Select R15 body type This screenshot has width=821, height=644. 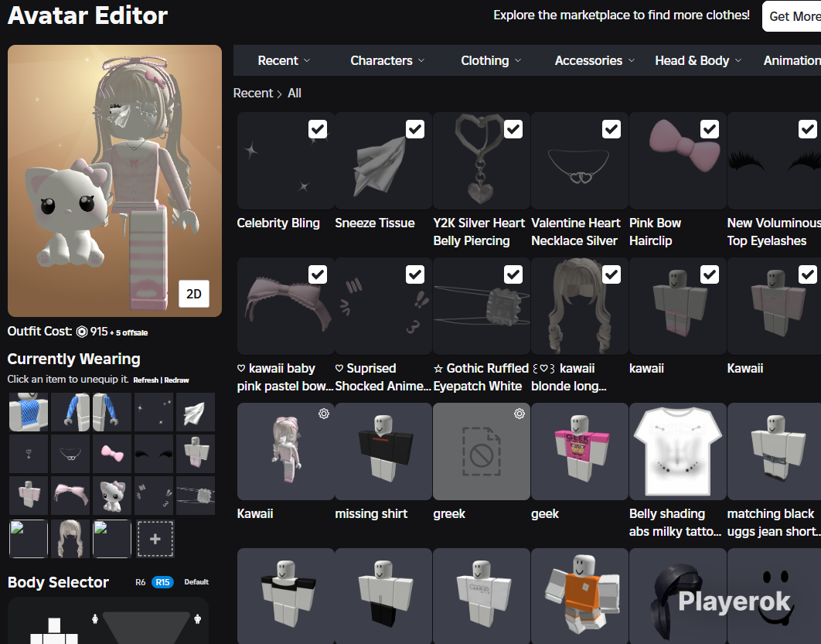[x=162, y=582]
